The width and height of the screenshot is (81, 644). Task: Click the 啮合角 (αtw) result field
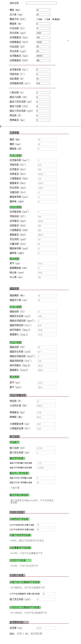point(47,272)
